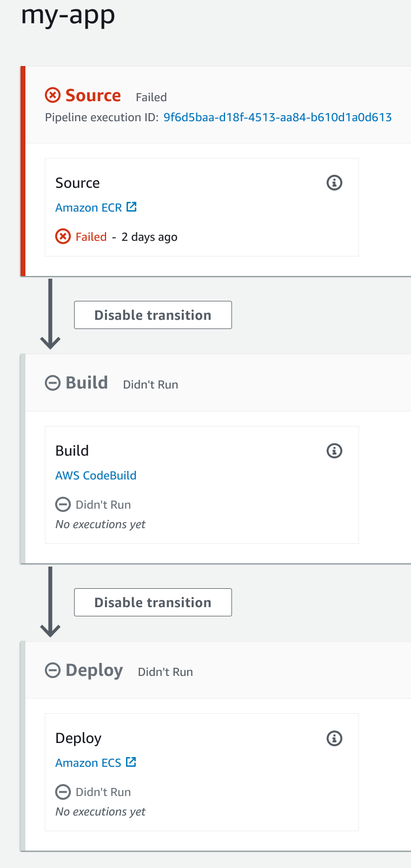The image size is (411, 868).
Task: Click the external link icon next to Amazon ECS
Action: pos(131,762)
